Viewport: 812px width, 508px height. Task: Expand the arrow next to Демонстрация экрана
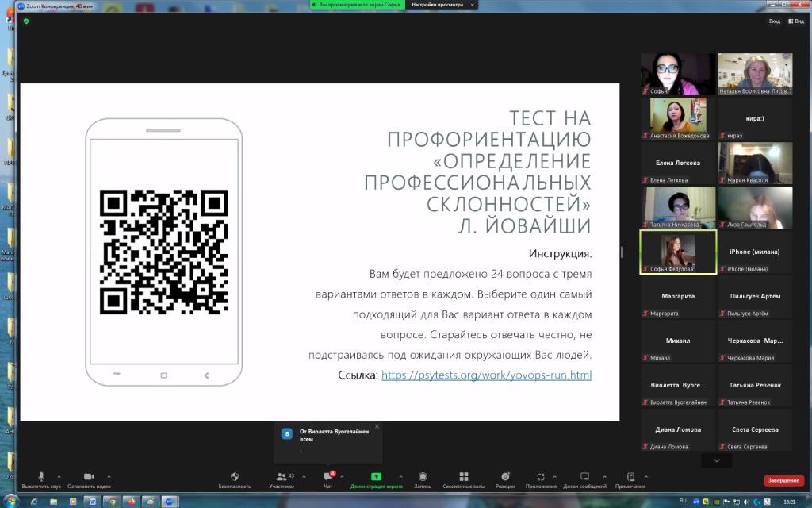coord(400,476)
